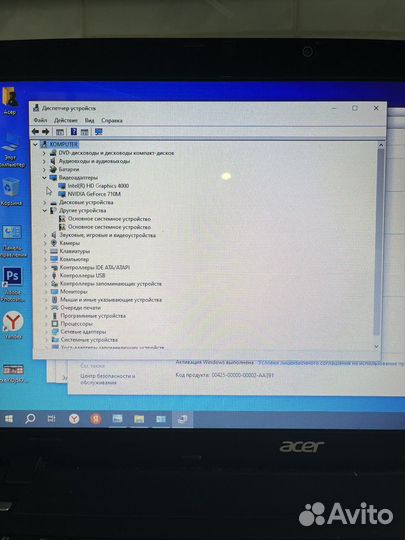Select second Основное системное устройство entry
Screen dimensions: 405x540
click(109, 227)
